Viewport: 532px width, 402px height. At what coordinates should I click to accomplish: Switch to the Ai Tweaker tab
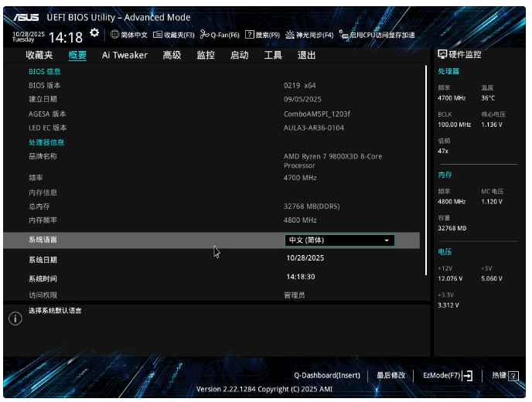[124, 55]
